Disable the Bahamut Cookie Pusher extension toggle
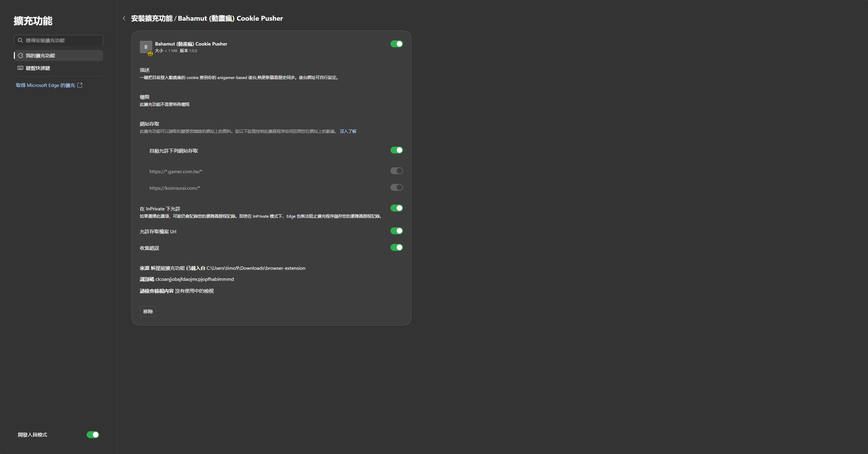This screenshot has width=868, height=454. [396, 44]
